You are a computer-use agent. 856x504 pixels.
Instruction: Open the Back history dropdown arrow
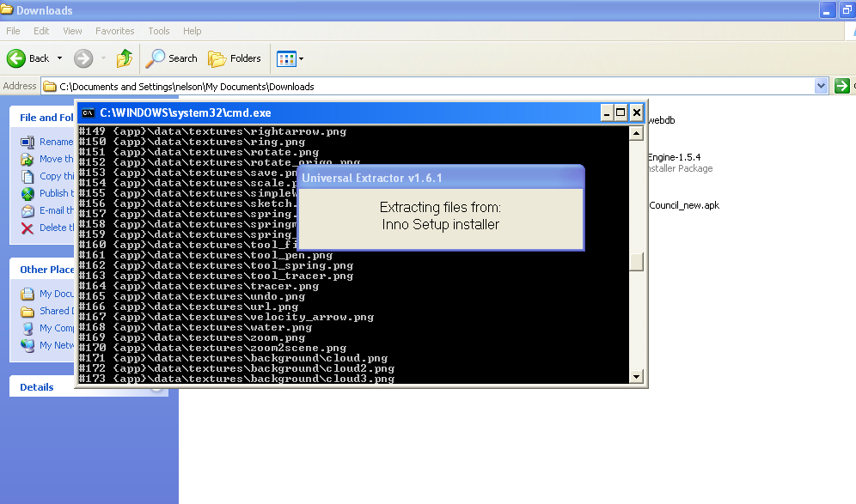click(x=59, y=58)
